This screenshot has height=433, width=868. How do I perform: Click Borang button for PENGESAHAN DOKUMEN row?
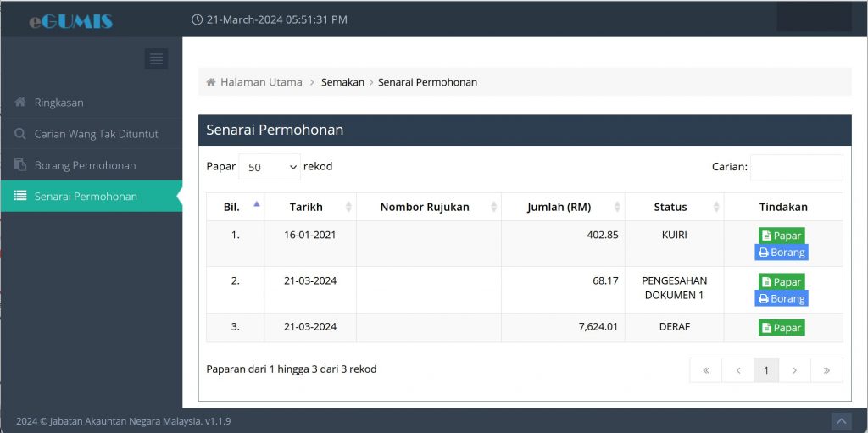(781, 298)
